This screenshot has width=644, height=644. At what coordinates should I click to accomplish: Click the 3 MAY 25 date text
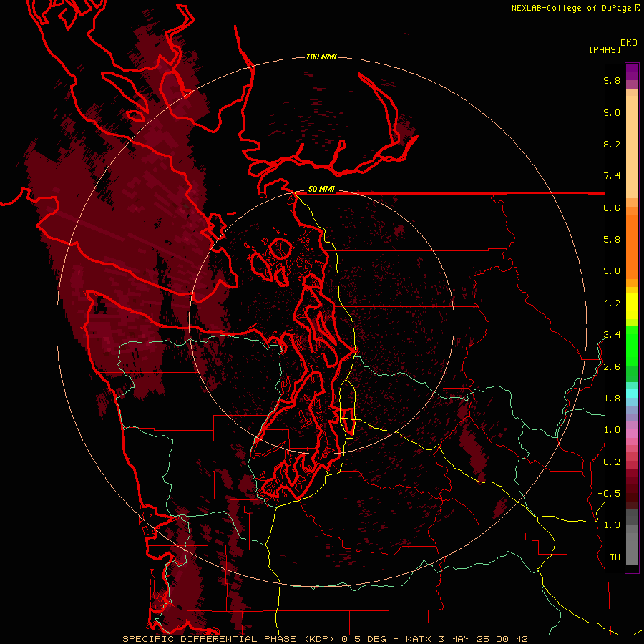(x=464, y=639)
